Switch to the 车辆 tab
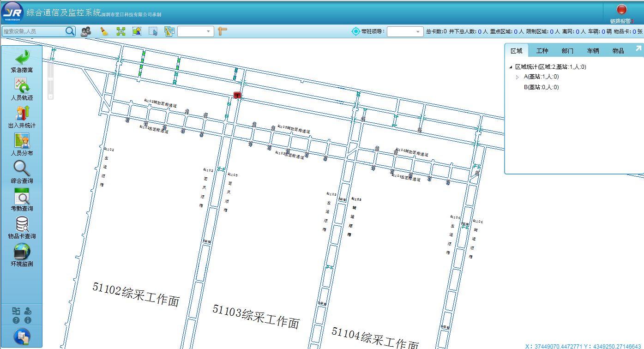Screen dimensions: 644x349 (x=593, y=51)
